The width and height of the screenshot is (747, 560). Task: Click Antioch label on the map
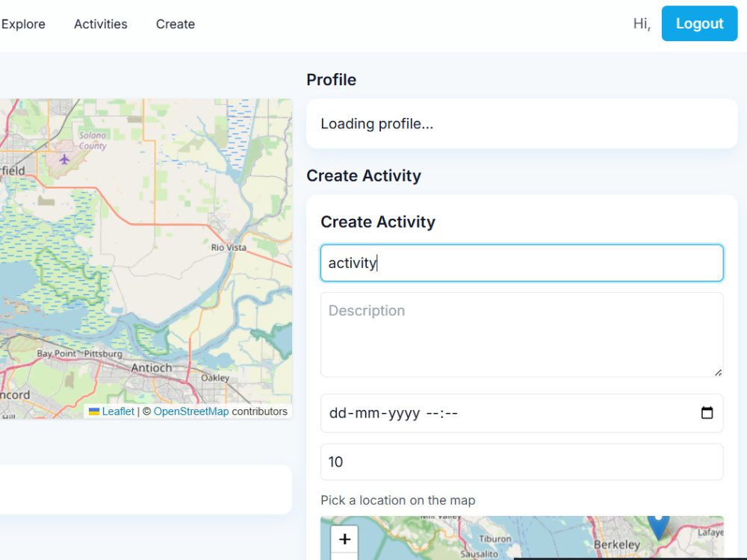(x=152, y=368)
